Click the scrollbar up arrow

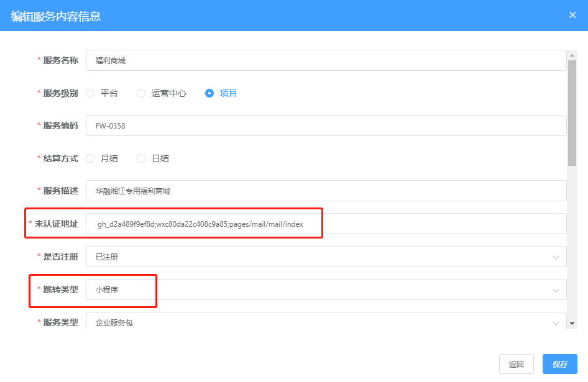pos(572,54)
